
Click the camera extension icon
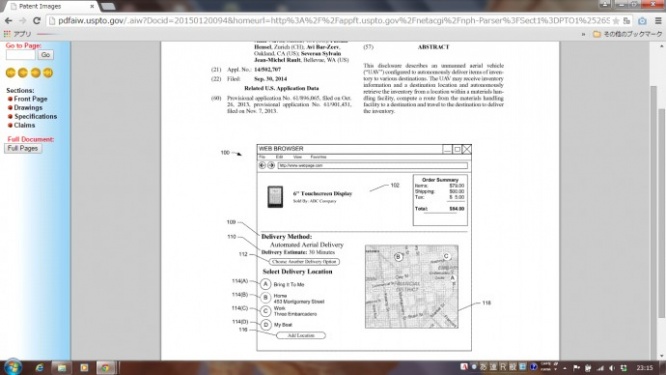point(642,20)
